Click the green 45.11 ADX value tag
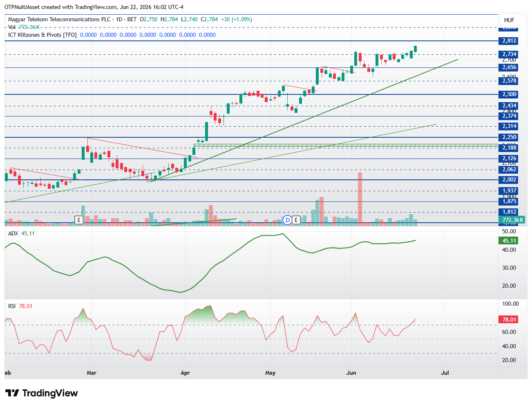The image size is (532, 407). coord(509,241)
